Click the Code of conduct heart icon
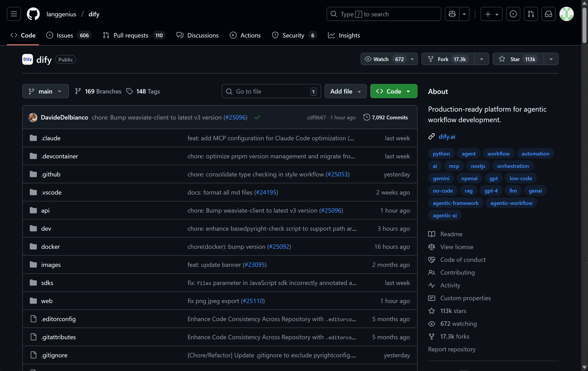 point(431,260)
